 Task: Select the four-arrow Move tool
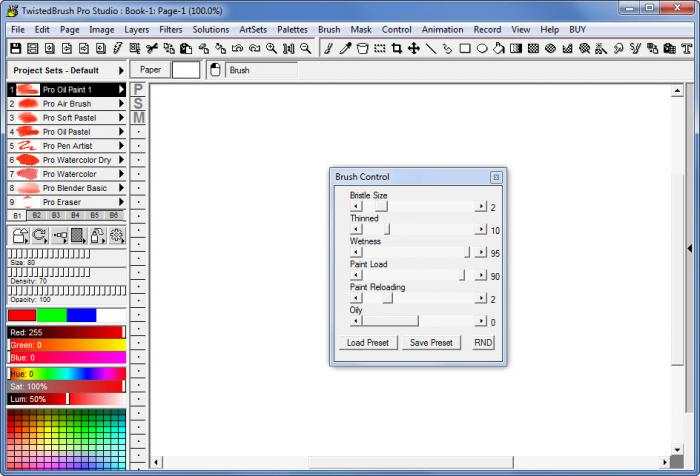tap(414, 48)
